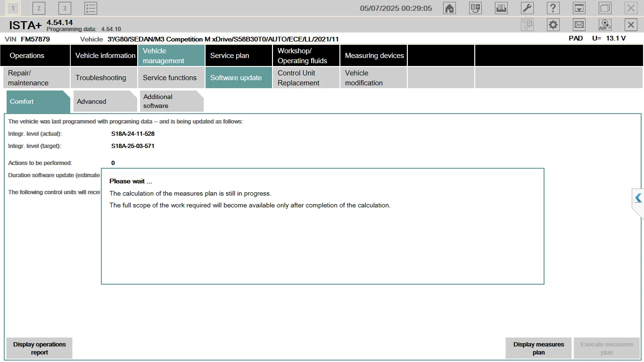Screen dimensions: 644x362
Task: Click the Actions to be performed value 0
Action: point(113,163)
